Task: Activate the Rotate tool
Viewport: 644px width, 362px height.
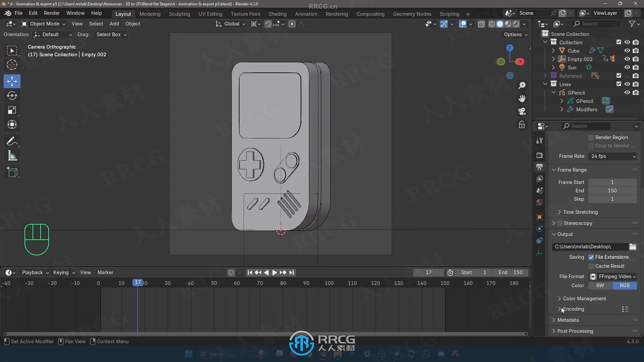Action: (12, 96)
